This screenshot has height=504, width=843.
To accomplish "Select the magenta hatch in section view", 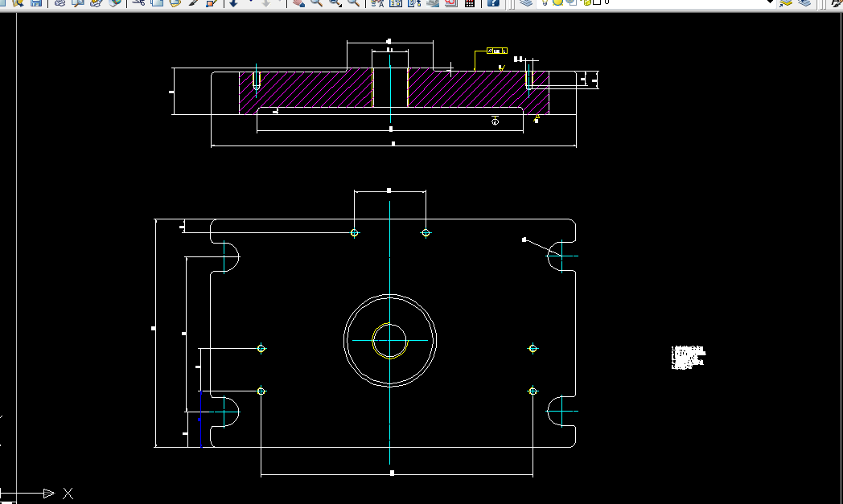I will [323, 92].
